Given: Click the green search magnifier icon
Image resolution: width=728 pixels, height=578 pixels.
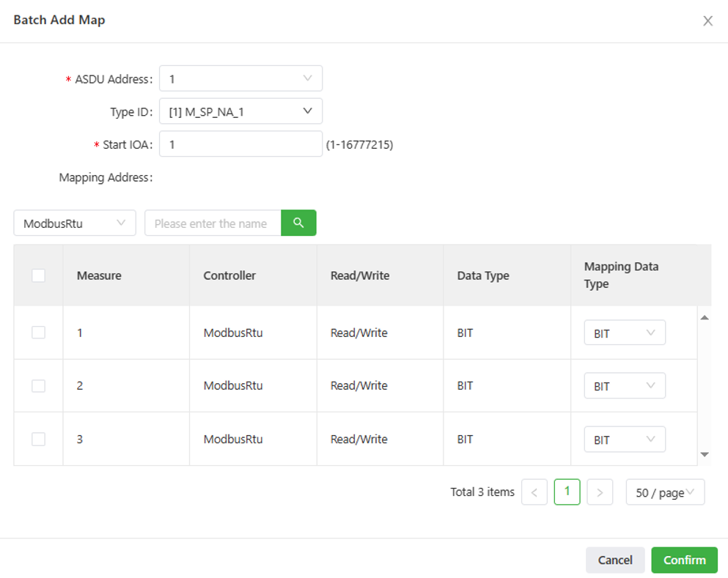Looking at the screenshot, I should point(298,223).
